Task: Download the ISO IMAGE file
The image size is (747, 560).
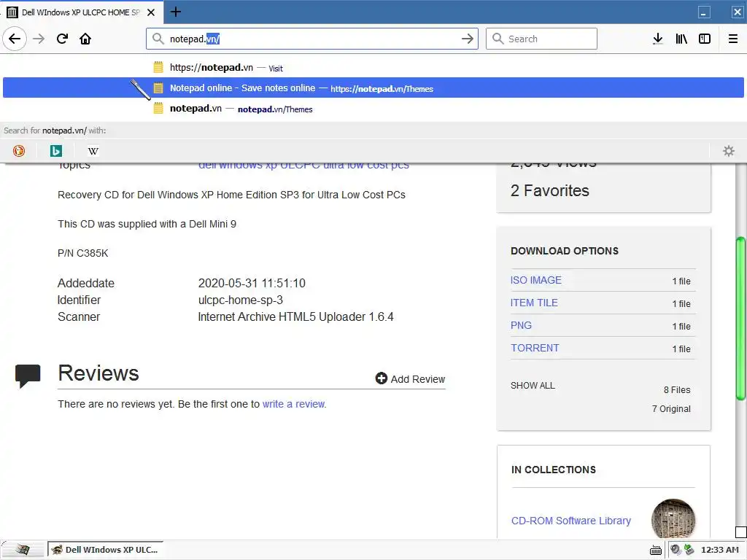Action: [x=536, y=280]
